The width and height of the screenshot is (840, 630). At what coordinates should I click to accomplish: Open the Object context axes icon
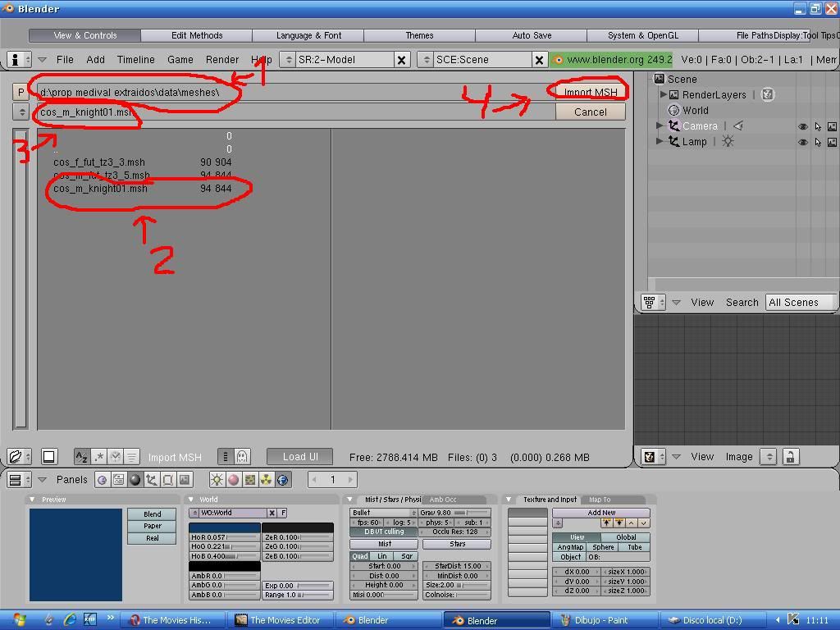pyautogui.click(x=152, y=480)
